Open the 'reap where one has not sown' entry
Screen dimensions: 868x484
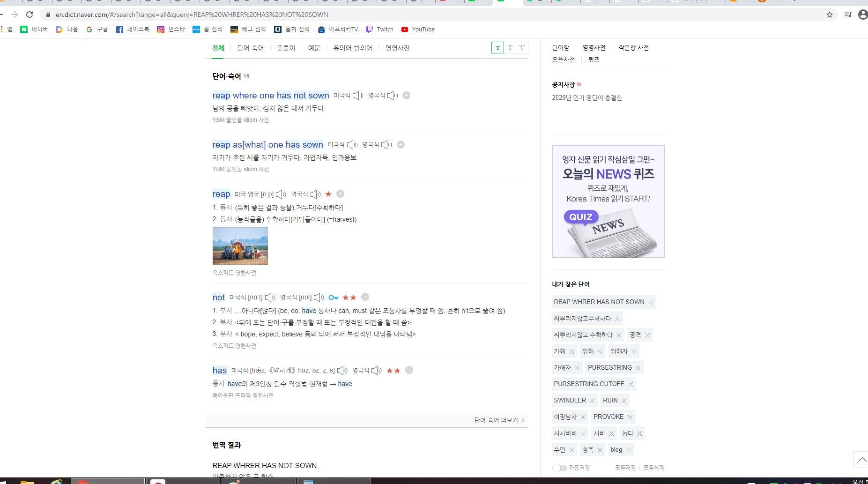[271, 96]
